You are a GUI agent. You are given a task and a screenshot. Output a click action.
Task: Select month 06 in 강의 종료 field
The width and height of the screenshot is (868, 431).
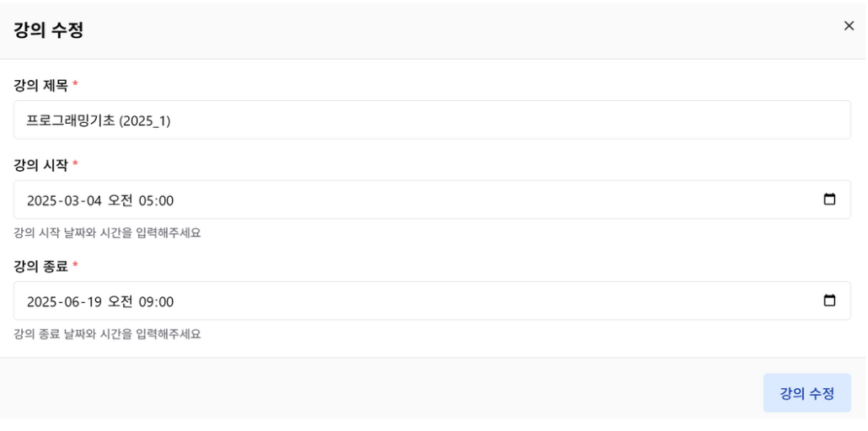[x=73, y=301]
